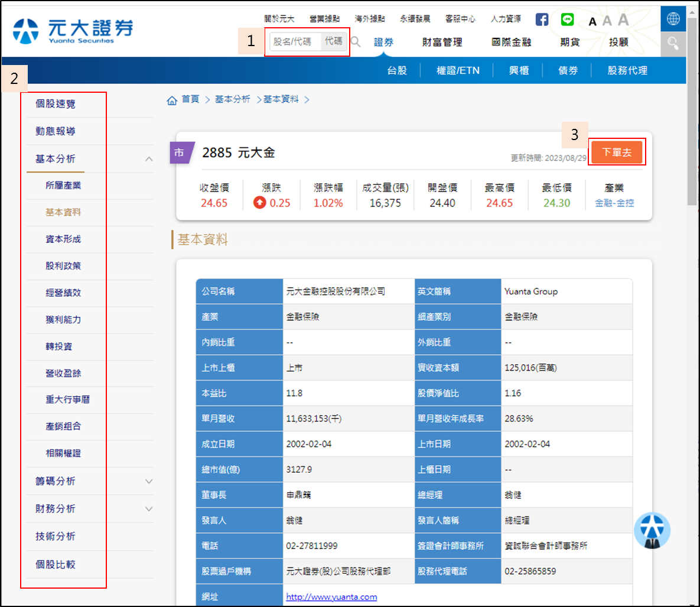Click the closing price 24.65 under 收盤價
This screenshot has width=700, height=607.
[x=214, y=203]
